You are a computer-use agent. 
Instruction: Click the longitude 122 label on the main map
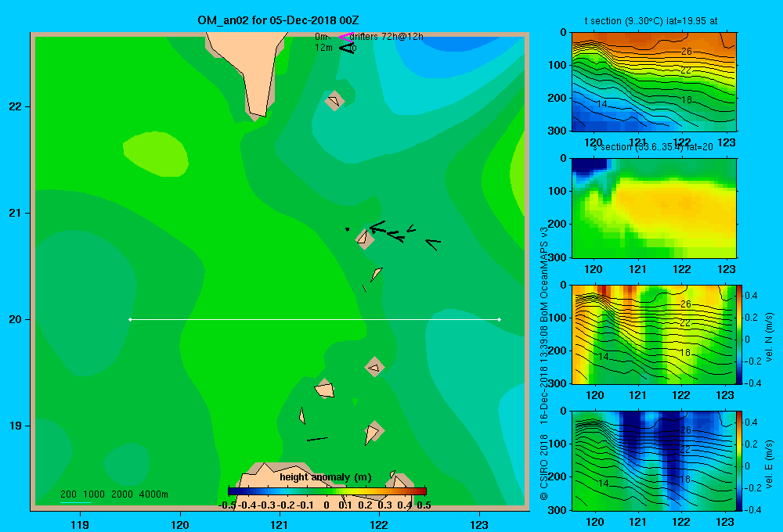[379, 524]
